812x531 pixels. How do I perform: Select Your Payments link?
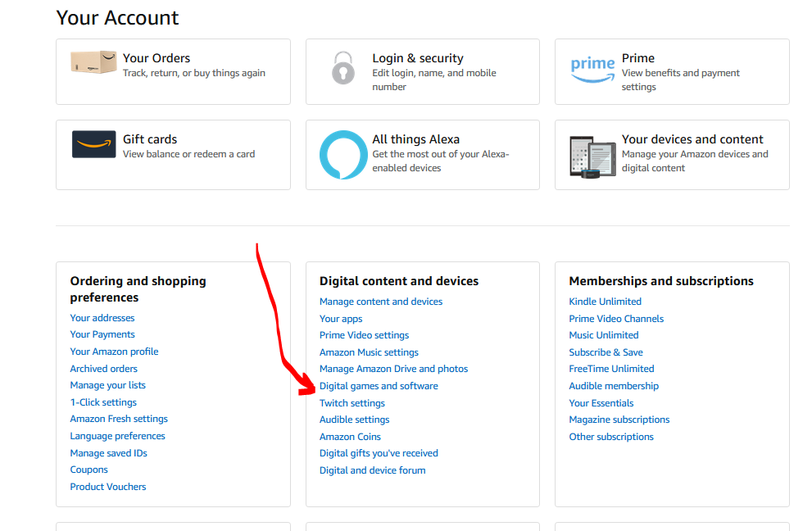coord(102,334)
